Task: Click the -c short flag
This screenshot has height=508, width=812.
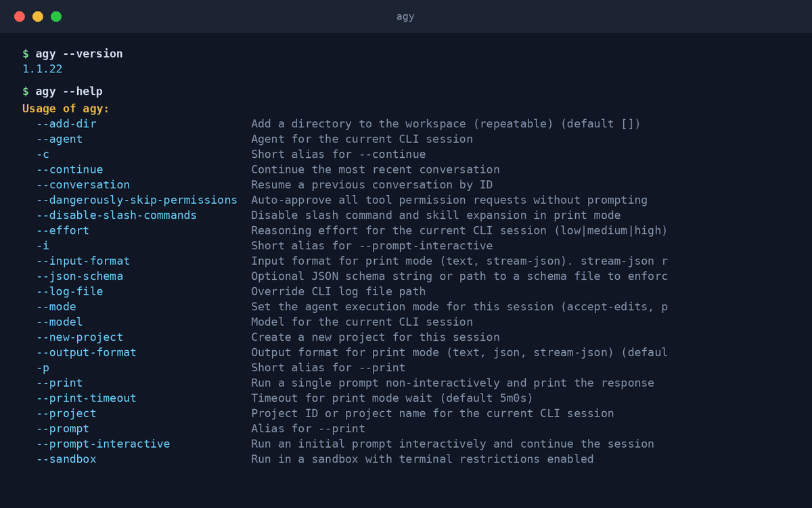Action: click(43, 154)
